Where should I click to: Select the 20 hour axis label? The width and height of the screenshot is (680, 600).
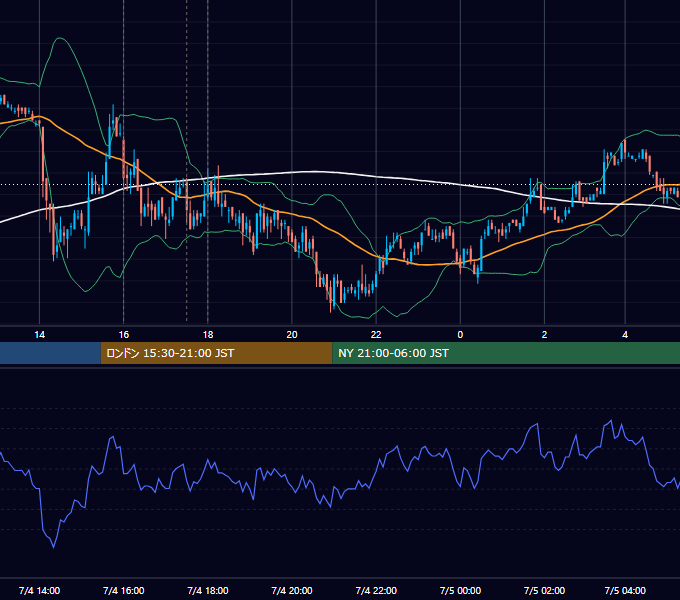click(x=292, y=335)
